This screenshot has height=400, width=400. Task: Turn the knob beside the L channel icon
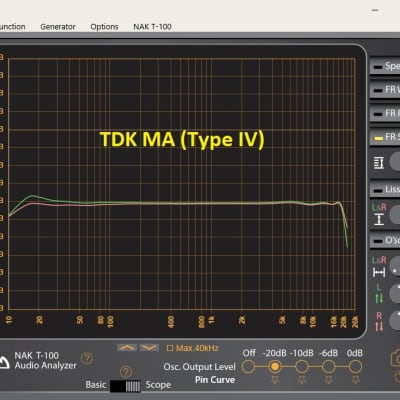click(x=395, y=293)
